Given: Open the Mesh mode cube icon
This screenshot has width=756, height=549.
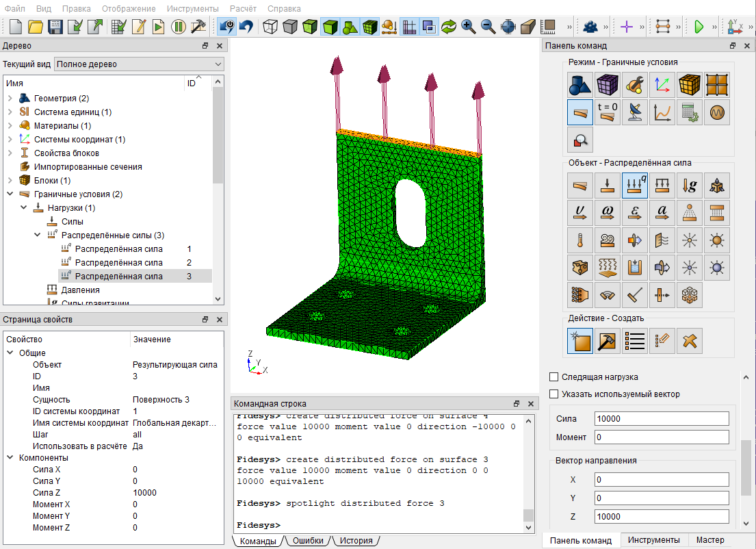Looking at the screenshot, I should [608, 85].
